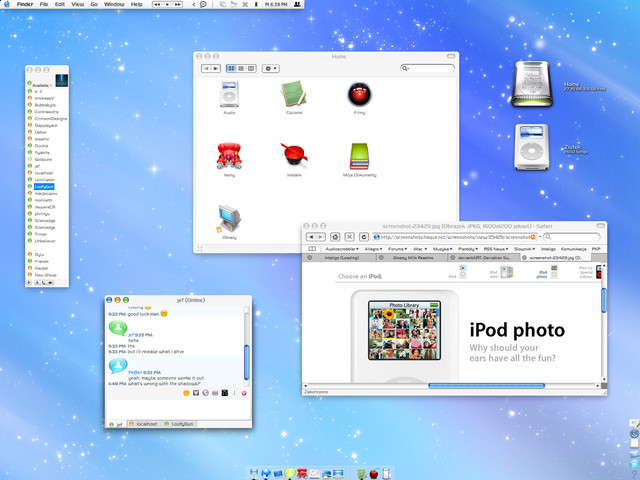Viewport: 640px width, 480px height.
Task: Open emoticon picker in jef chat
Action: (x=186, y=393)
